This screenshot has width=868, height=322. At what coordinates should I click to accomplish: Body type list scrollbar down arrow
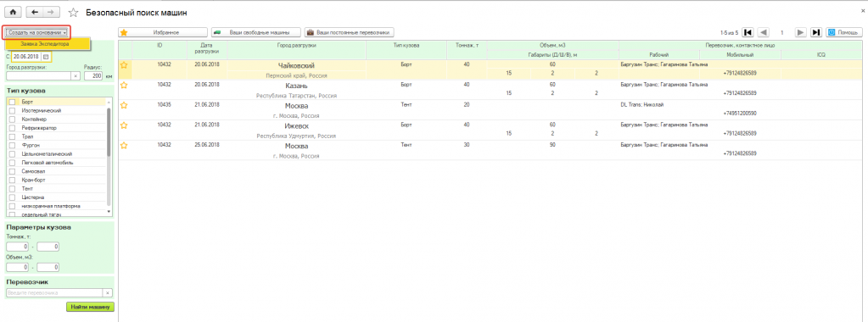pyautogui.click(x=109, y=211)
